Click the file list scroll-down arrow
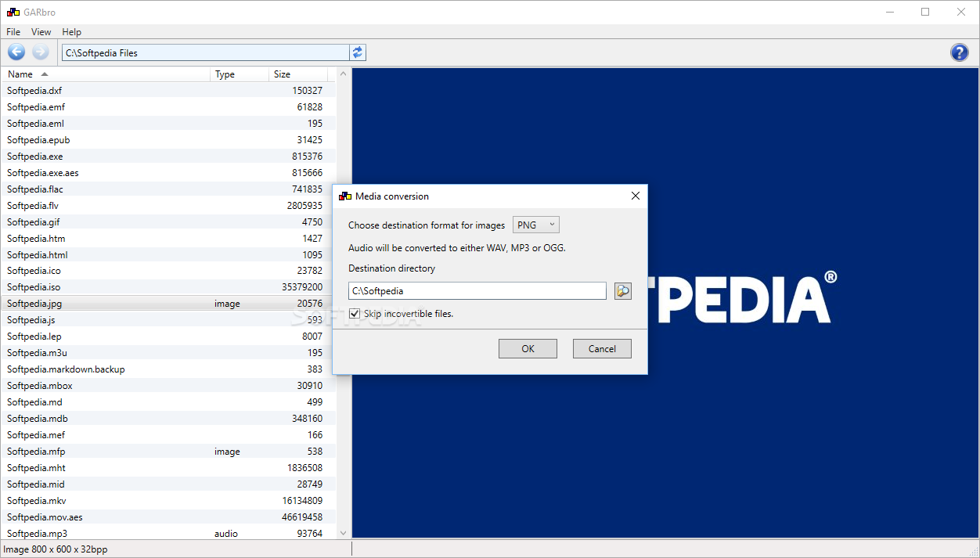This screenshot has width=980, height=558. pyautogui.click(x=343, y=533)
